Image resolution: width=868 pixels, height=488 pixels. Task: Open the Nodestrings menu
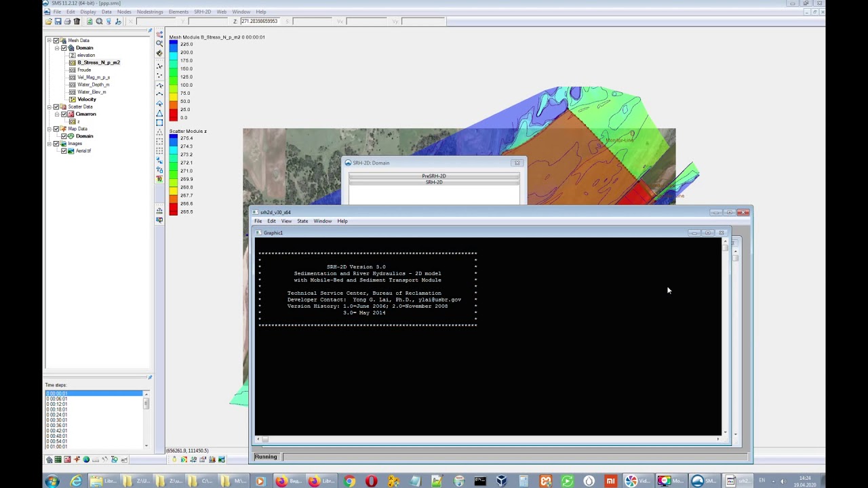click(x=150, y=12)
